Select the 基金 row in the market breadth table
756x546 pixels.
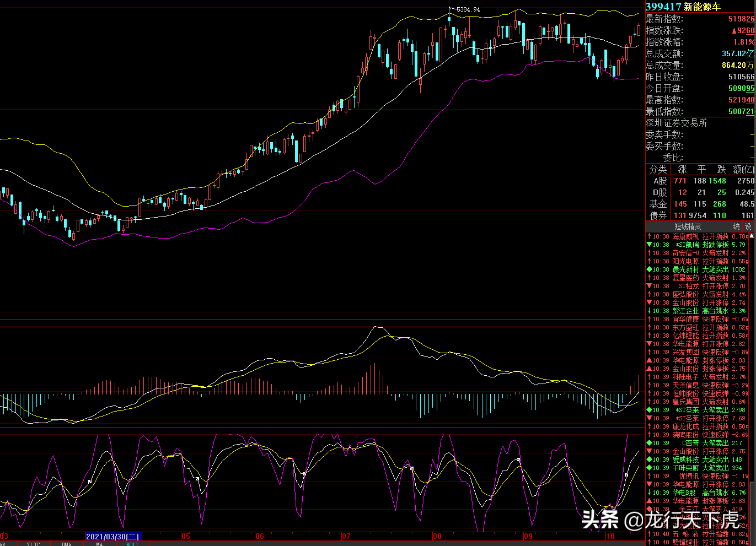[700, 204]
